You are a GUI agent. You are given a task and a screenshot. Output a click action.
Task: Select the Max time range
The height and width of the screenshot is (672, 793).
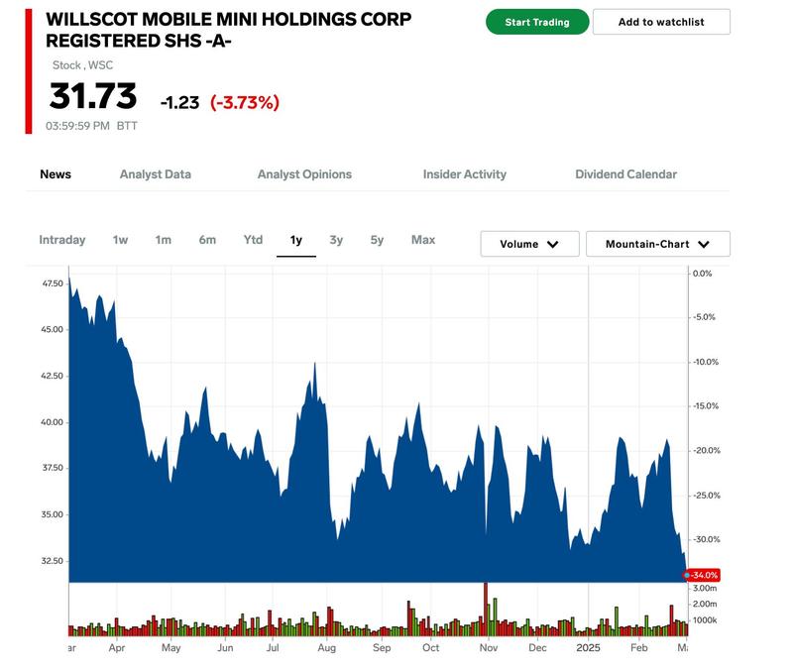click(x=423, y=240)
